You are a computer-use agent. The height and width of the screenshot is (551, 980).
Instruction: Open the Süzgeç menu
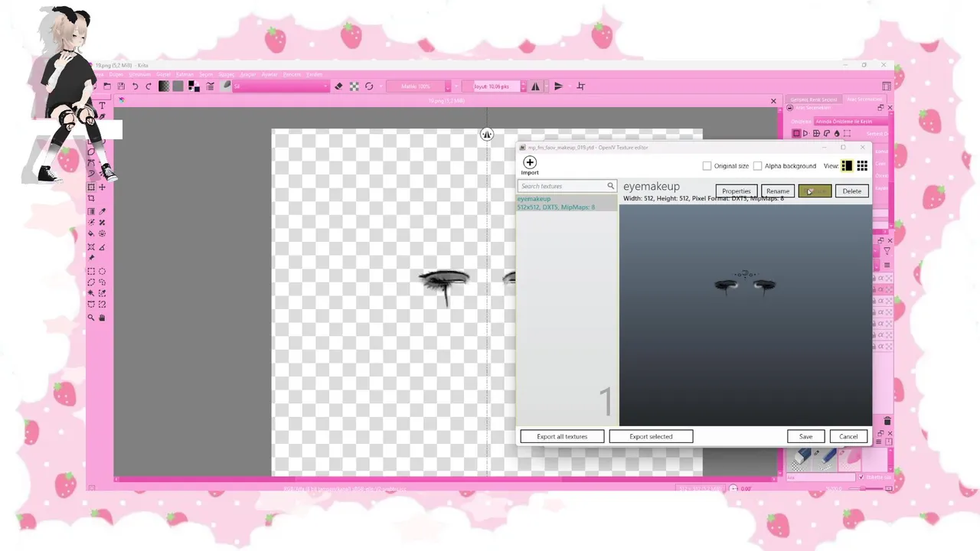coord(227,74)
